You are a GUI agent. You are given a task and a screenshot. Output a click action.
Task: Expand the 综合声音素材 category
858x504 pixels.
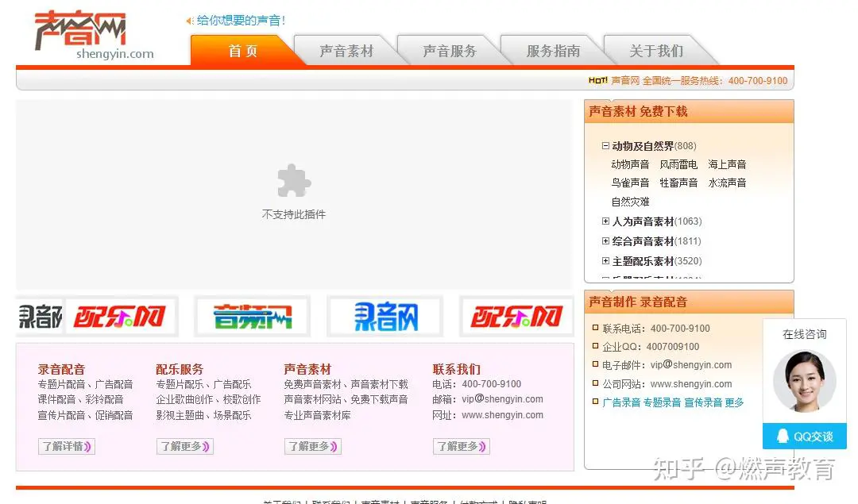coord(605,241)
